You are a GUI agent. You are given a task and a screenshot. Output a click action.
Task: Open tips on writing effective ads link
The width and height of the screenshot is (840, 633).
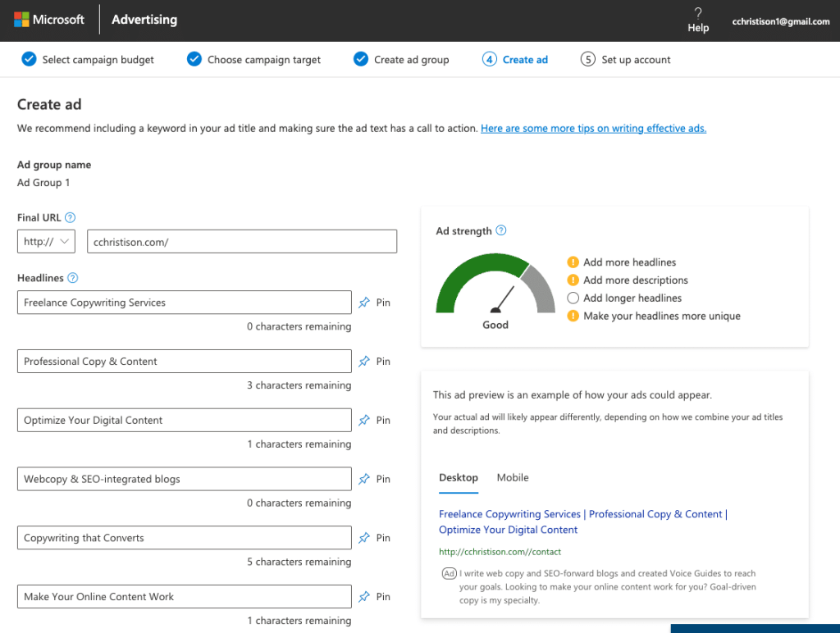click(x=593, y=129)
